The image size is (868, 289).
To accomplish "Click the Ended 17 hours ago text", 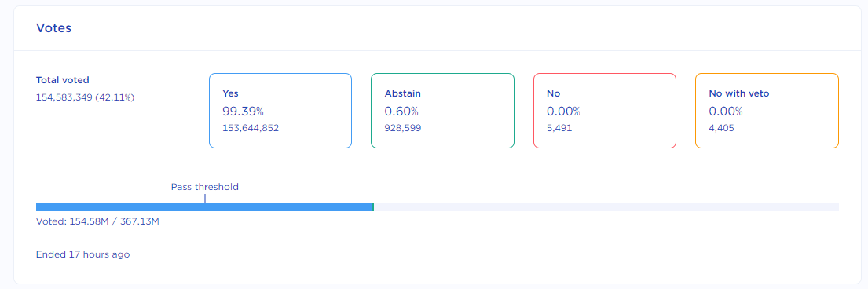I will click(x=83, y=254).
